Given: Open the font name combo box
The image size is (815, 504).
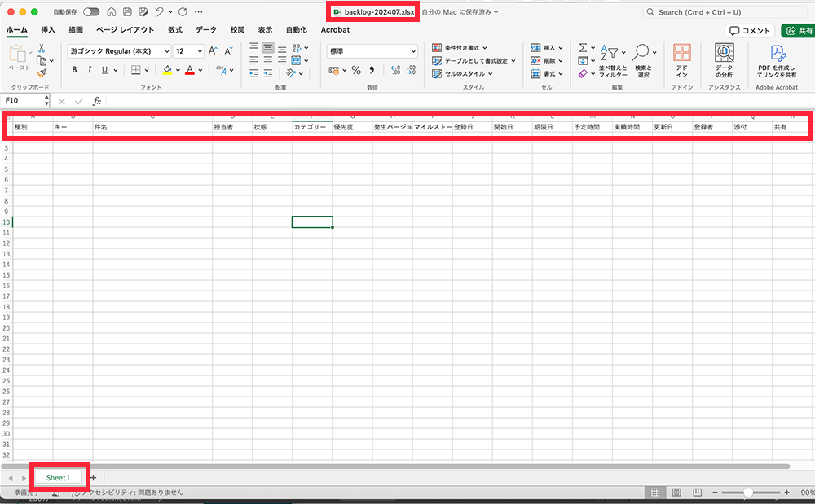Looking at the screenshot, I should click(119, 50).
